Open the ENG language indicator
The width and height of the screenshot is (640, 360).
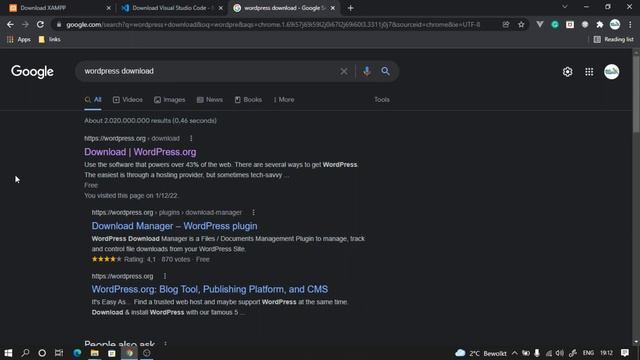click(x=588, y=353)
